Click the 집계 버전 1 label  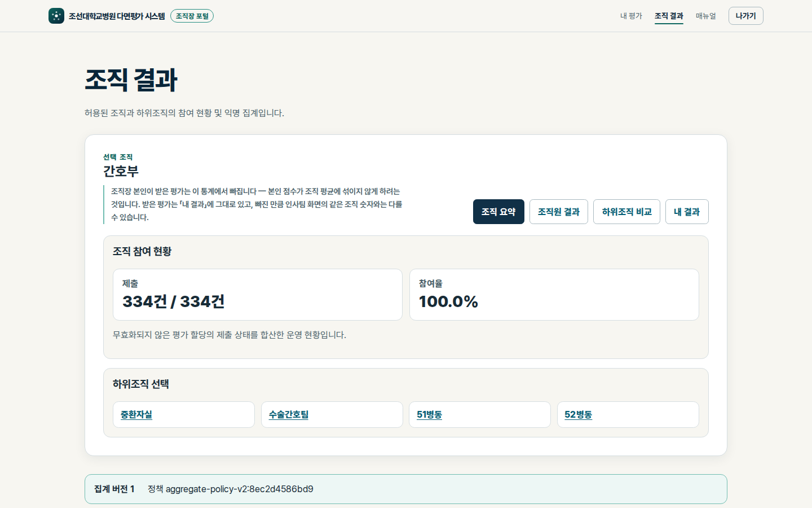tap(114, 489)
